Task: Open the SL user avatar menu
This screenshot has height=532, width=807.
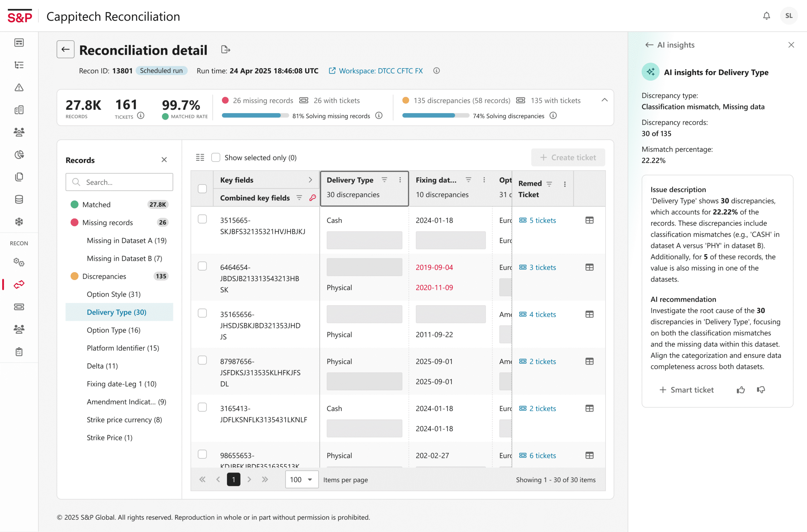Action: 789,16
